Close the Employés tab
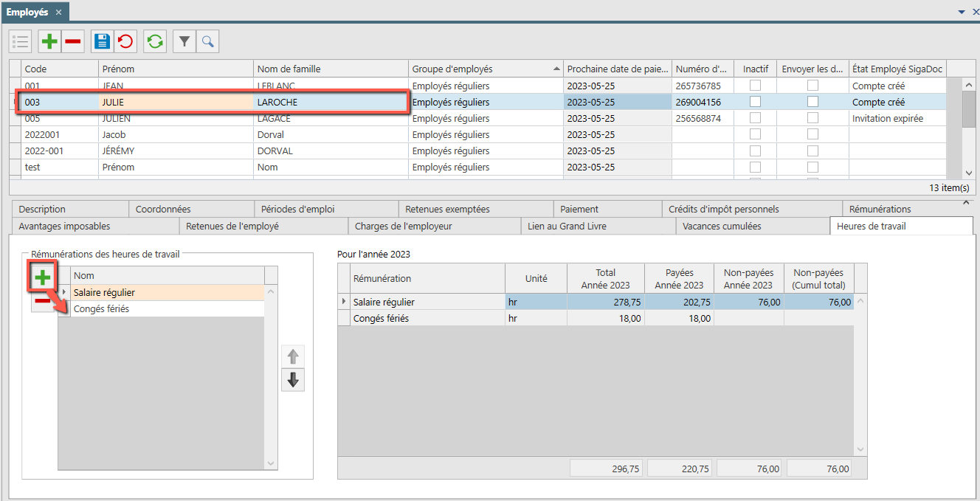 (58, 13)
